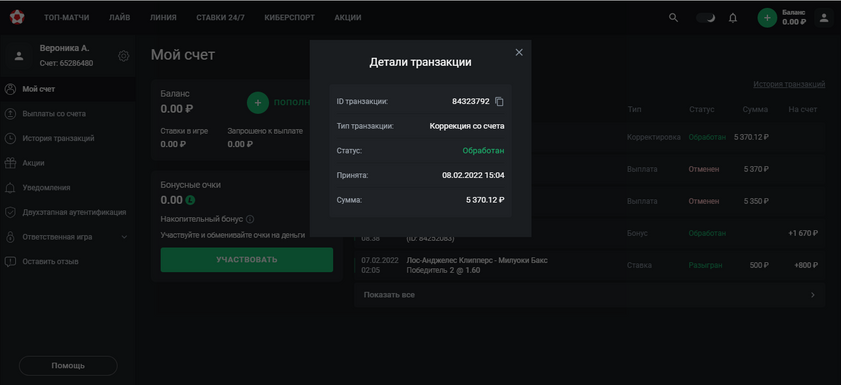Click the green plus deposit icon in header
Viewport: 841px width, 385px height.
(767, 18)
